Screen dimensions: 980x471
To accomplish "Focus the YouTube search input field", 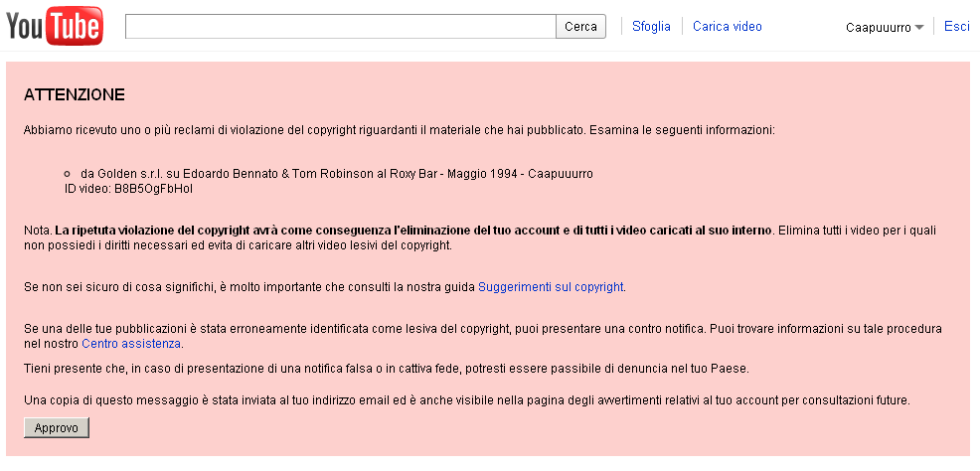I will pyautogui.click(x=341, y=26).
